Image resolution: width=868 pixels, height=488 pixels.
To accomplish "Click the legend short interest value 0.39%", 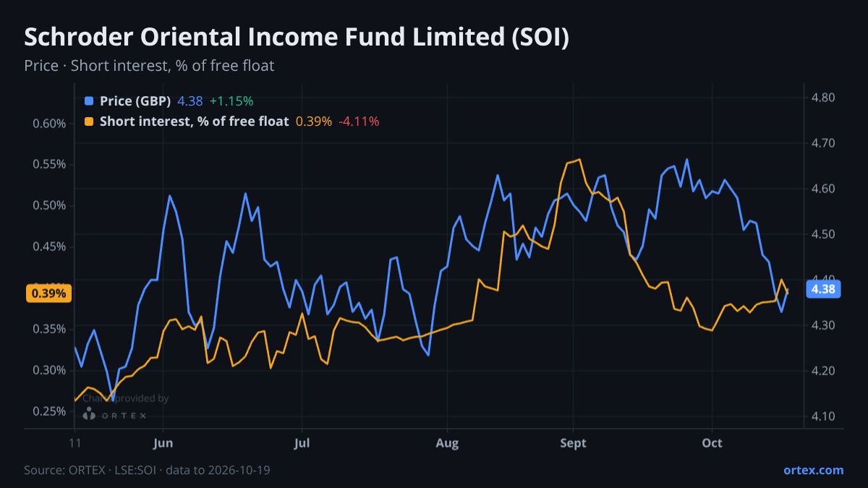I will pos(314,121).
